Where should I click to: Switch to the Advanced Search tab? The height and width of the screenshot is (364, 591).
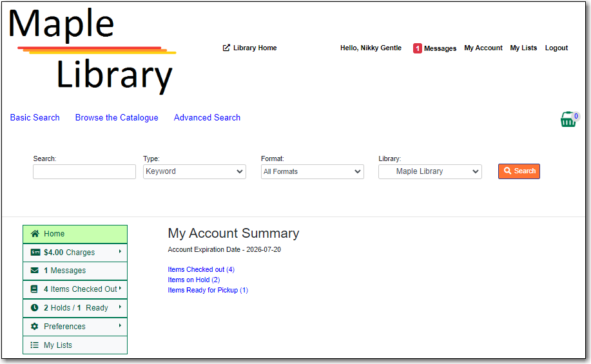(x=207, y=117)
